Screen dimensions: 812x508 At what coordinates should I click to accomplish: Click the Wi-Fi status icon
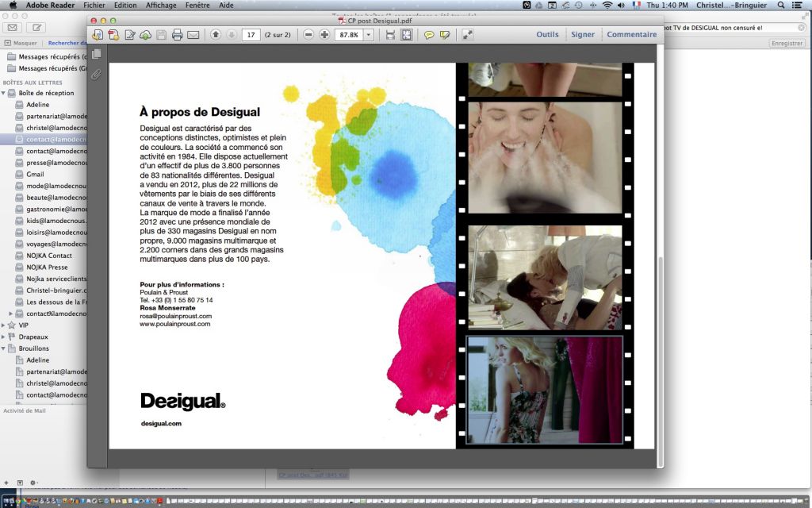click(x=607, y=6)
